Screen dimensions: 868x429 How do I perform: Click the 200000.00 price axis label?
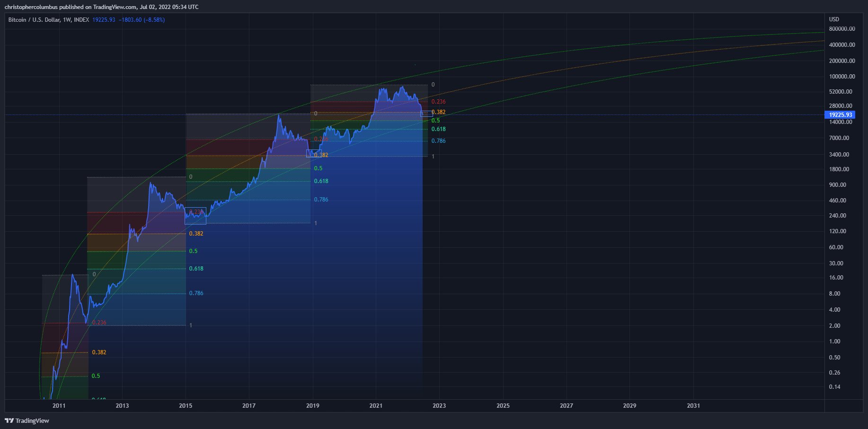(x=842, y=61)
